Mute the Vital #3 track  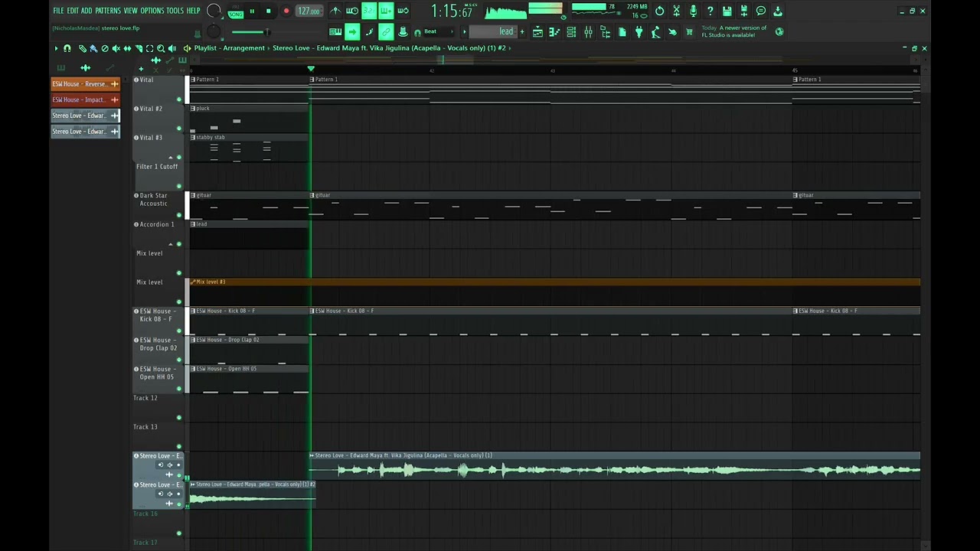click(x=179, y=157)
